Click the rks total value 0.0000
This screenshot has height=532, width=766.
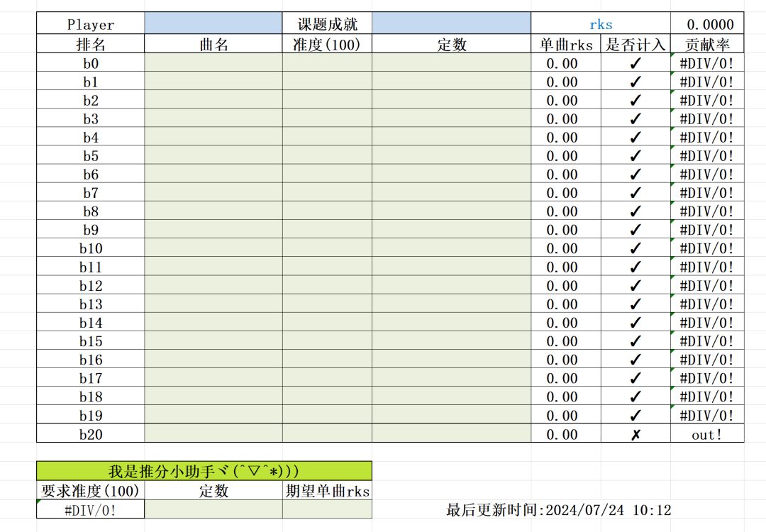pos(710,24)
